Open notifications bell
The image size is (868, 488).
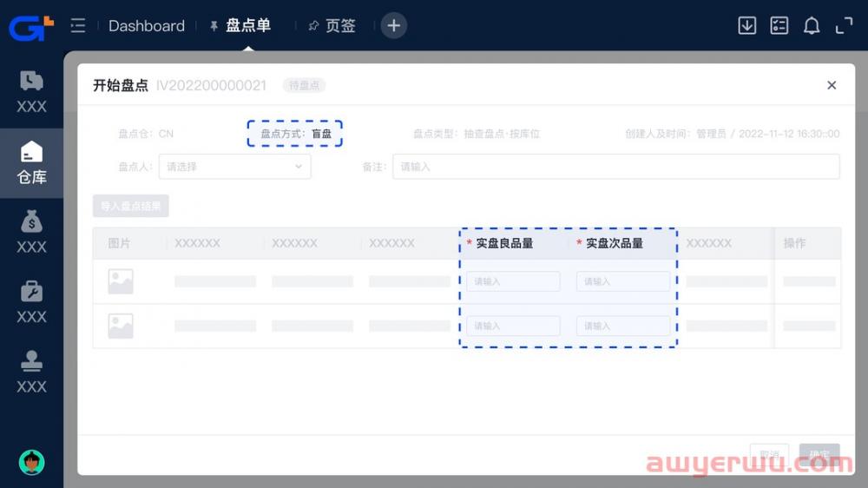(812, 26)
